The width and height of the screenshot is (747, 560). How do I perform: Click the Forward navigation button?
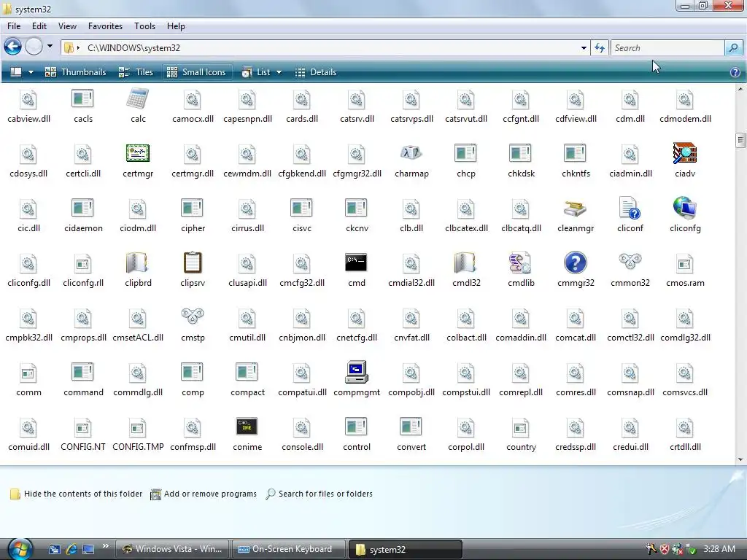(34, 47)
